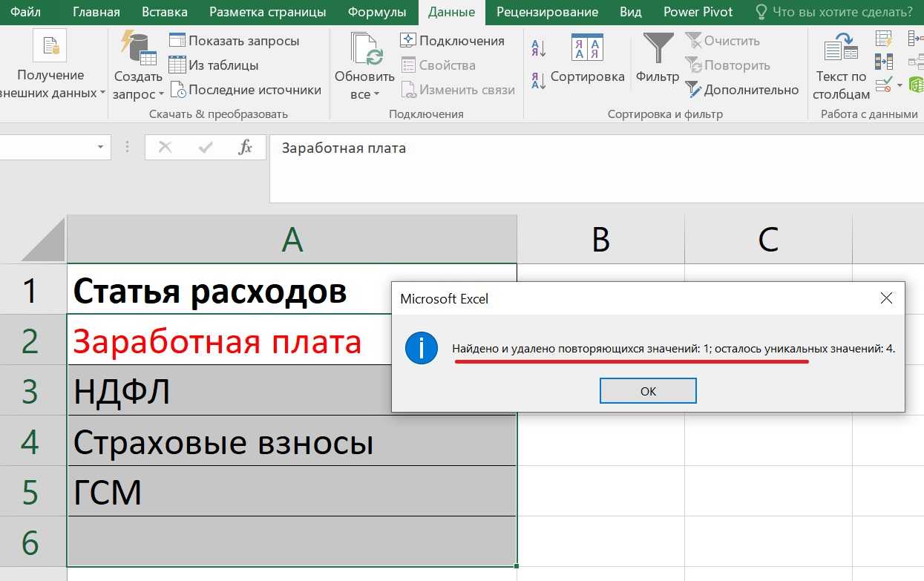Image resolution: width=924 pixels, height=581 pixels.
Task: Switch to the Вставка tab
Action: [163, 12]
